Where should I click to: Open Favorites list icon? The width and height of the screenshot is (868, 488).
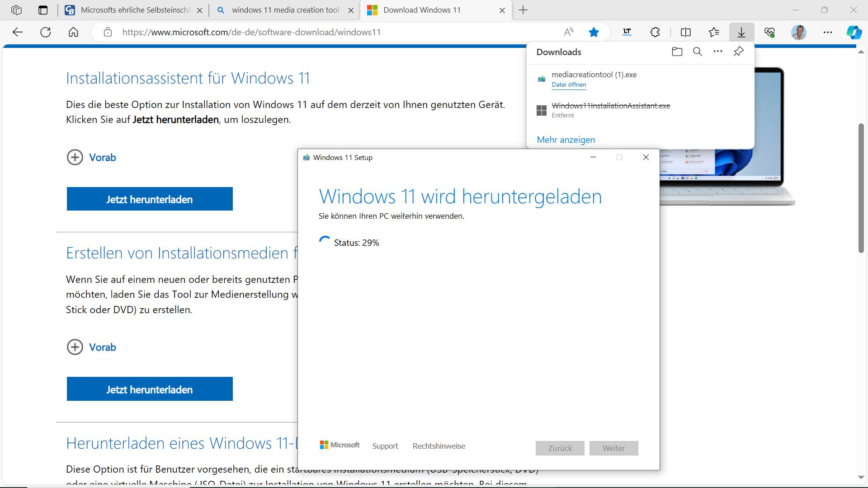tap(714, 32)
